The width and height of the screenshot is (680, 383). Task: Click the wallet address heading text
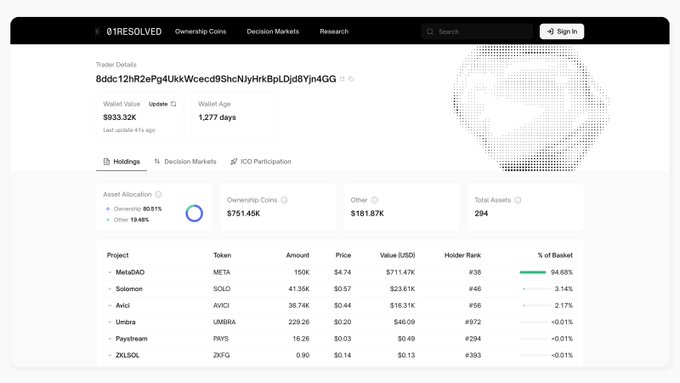pyautogui.click(x=216, y=79)
